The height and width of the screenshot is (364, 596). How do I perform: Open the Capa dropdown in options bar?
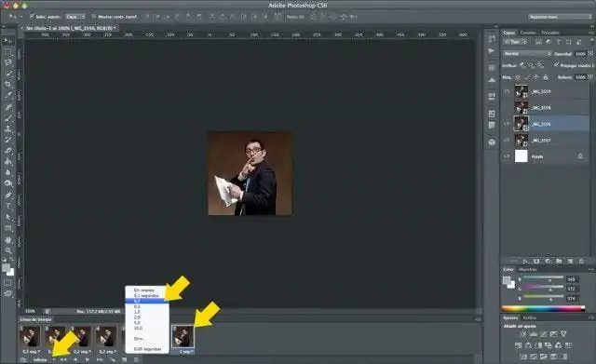coord(75,17)
